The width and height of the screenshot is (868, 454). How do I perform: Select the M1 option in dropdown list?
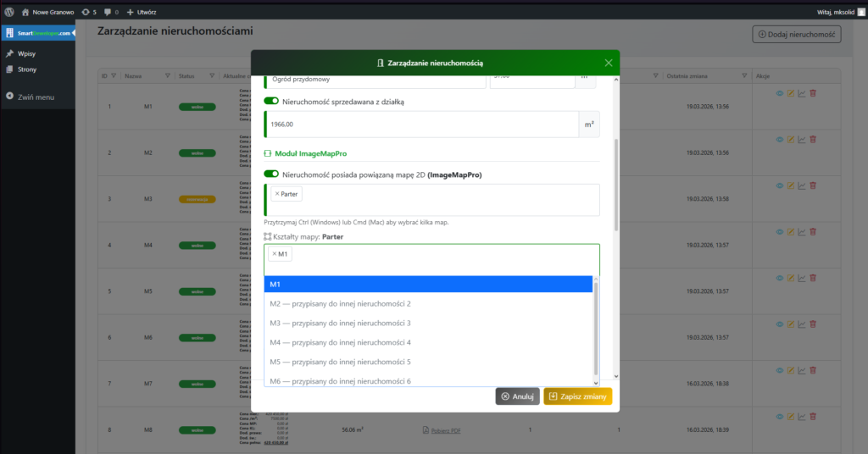[x=428, y=285]
